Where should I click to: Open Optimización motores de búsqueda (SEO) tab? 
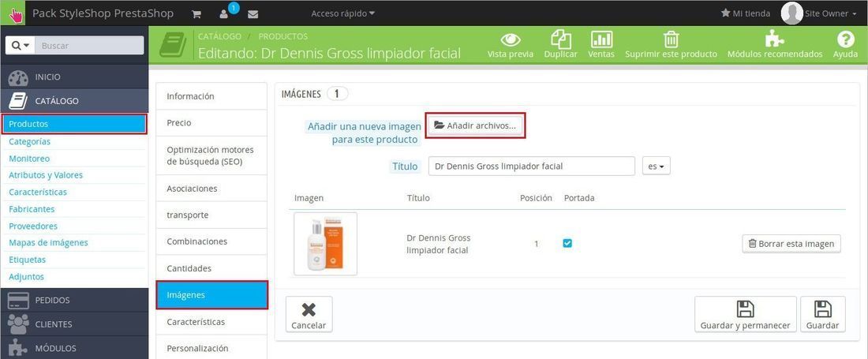tap(211, 155)
